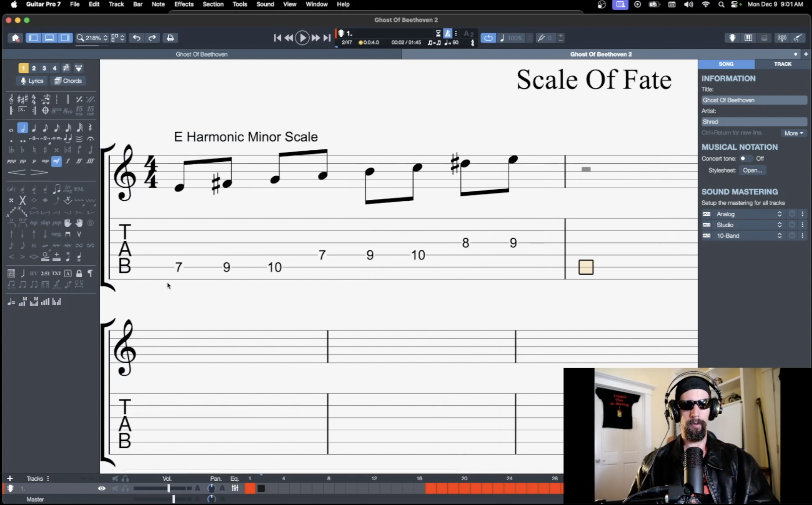Add a new track

[x=10, y=479]
